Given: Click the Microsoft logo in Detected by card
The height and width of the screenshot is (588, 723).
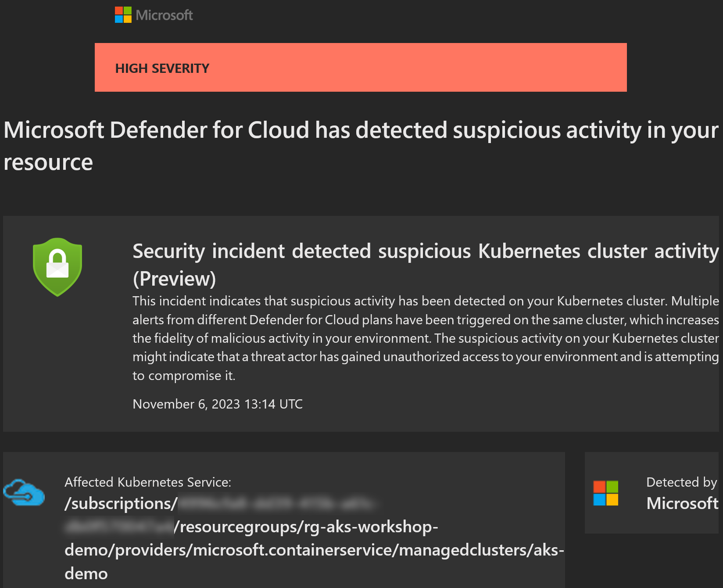Looking at the screenshot, I should click(x=606, y=493).
